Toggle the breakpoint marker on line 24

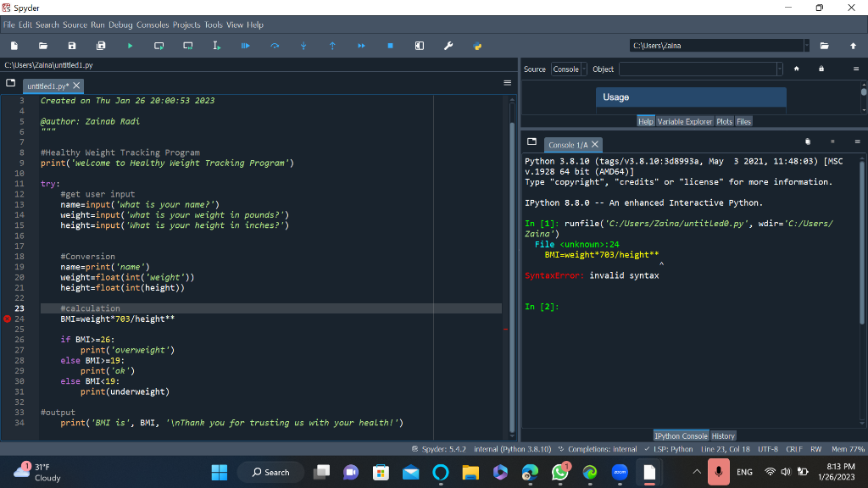(x=8, y=319)
